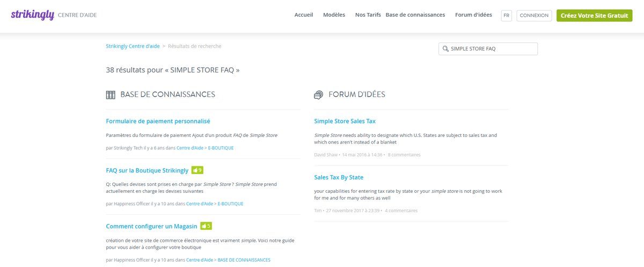Click E-BOUTIQUE link under FAQ sur la Boutique
644x267 pixels.
pos(231,204)
